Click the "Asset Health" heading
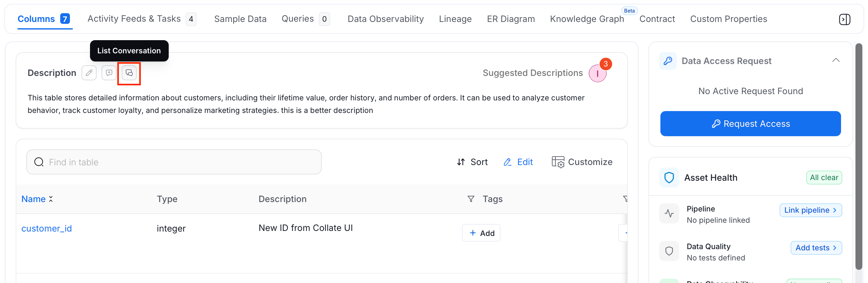The height and width of the screenshot is (283, 868). (711, 178)
